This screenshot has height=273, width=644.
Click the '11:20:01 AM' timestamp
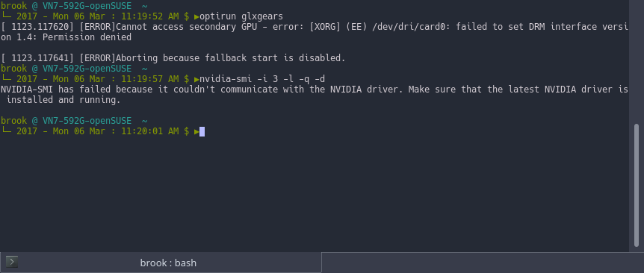(150, 131)
